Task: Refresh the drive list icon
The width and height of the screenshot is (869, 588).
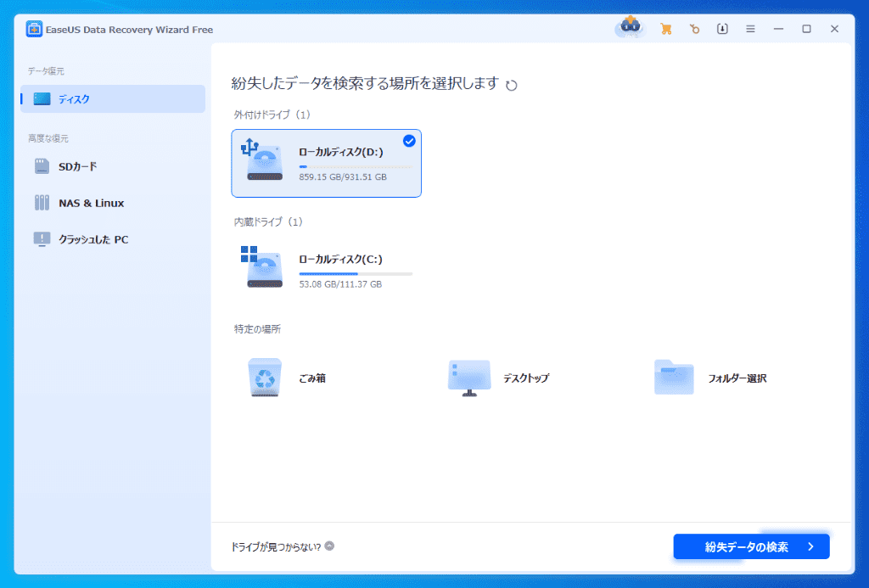Action: point(512,86)
